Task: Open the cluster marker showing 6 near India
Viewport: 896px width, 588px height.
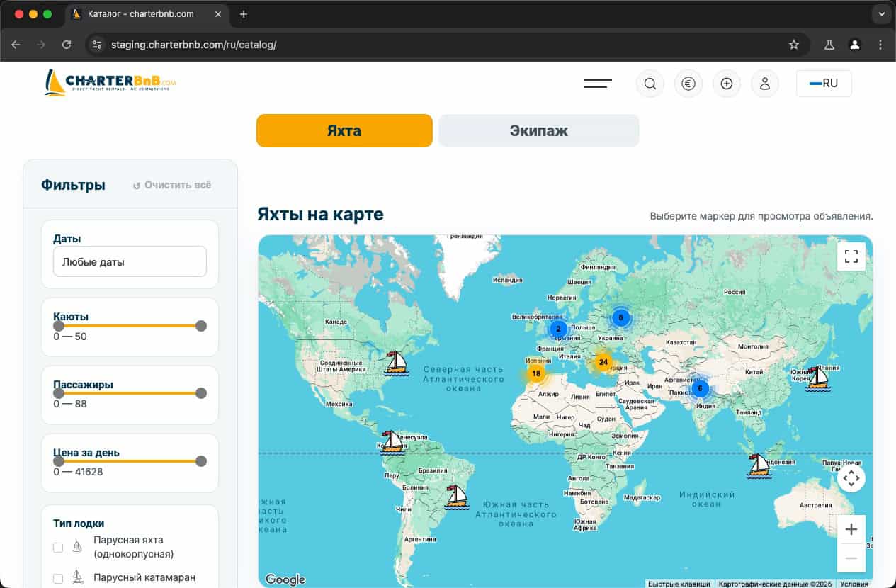Action: (x=700, y=388)
